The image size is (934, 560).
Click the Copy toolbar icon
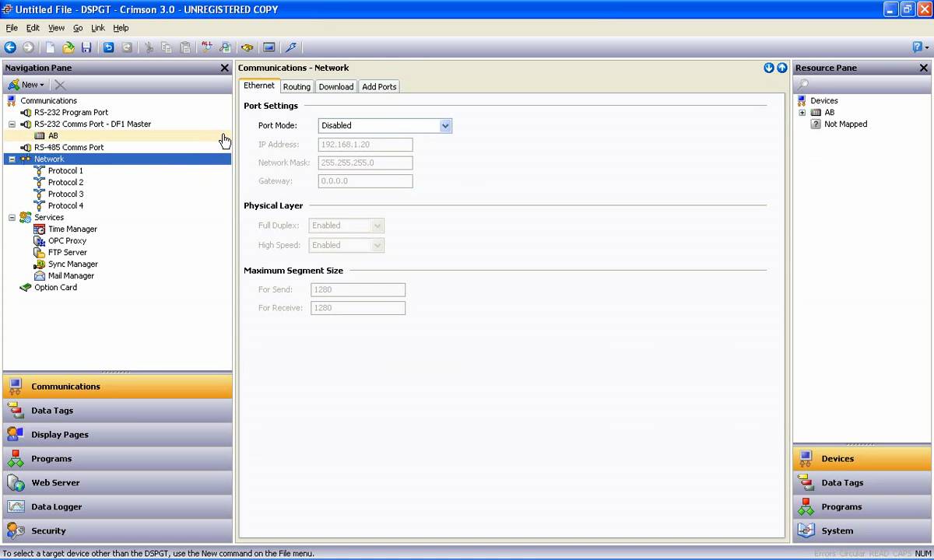tap(167, 47)
